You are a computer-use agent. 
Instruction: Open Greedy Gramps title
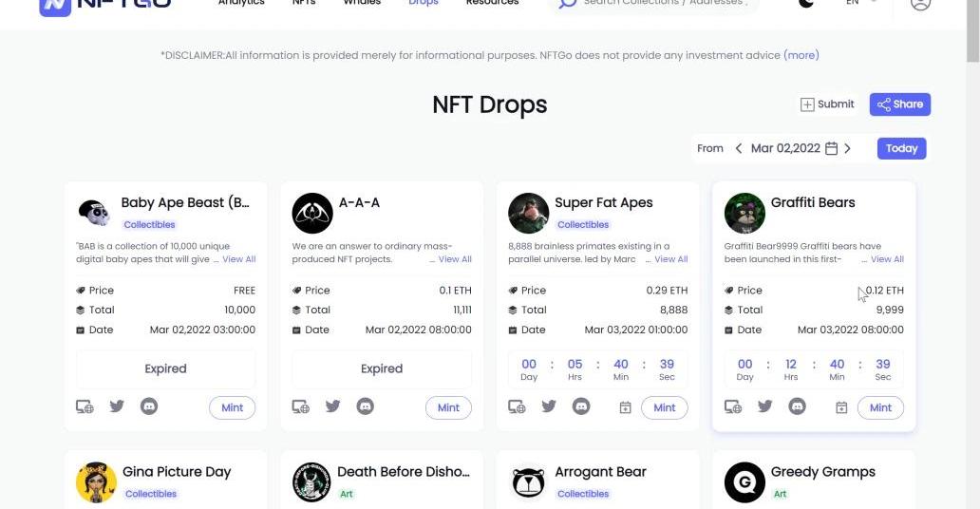pyautogui.click(x=822, y=472)
